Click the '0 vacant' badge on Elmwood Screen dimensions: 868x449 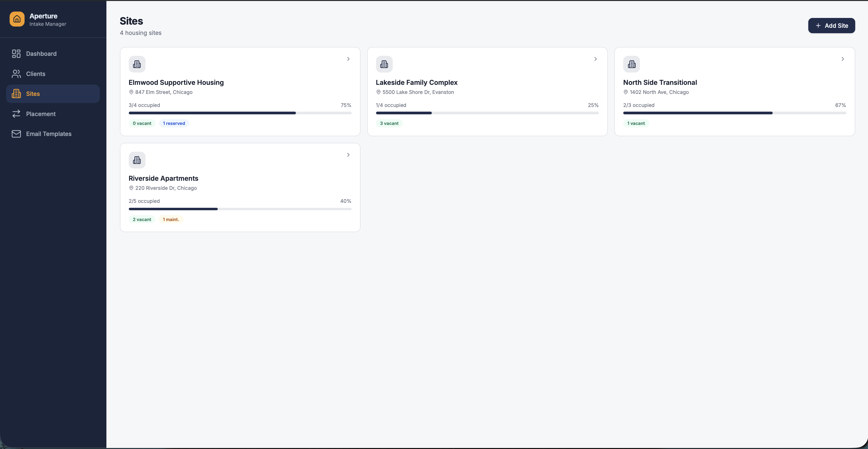pyautogui.click(x=142, y=123)
